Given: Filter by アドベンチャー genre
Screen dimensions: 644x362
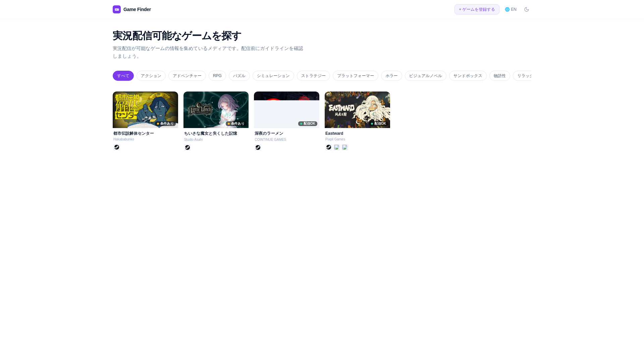Looking at the screenshot, I should tap(187, 76).
